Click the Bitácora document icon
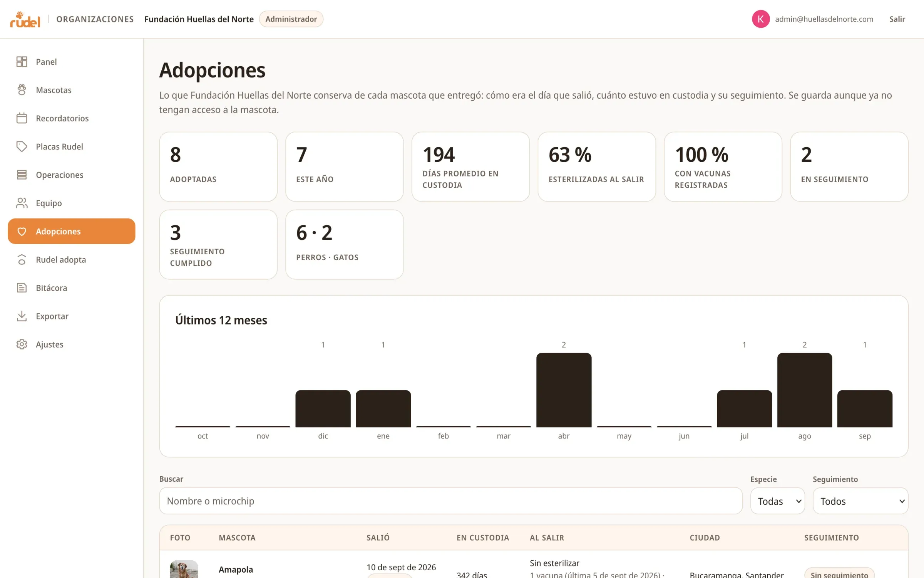This screenshot has height=578, width=924. [x=22, y=287]
